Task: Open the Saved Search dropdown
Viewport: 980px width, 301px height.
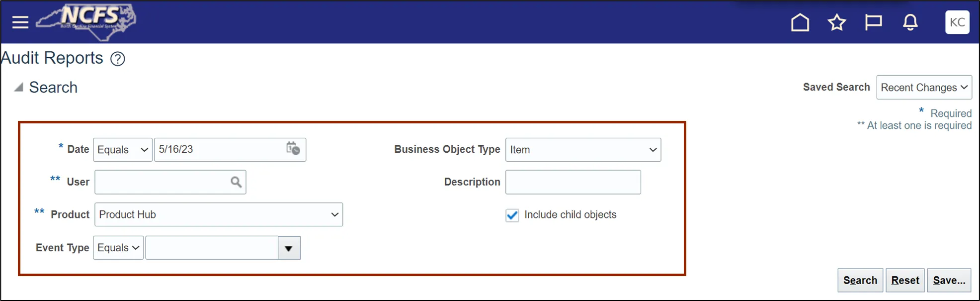Action: point(924,88)
